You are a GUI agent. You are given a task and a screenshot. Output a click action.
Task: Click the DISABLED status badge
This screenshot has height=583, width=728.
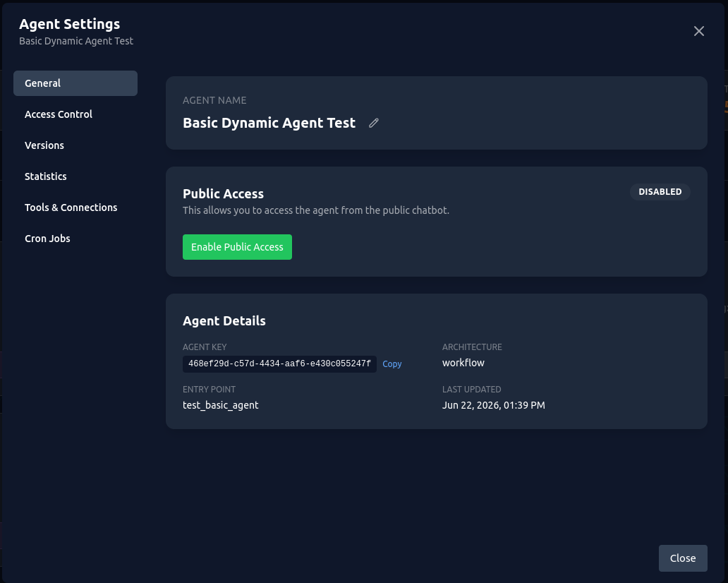660,192
